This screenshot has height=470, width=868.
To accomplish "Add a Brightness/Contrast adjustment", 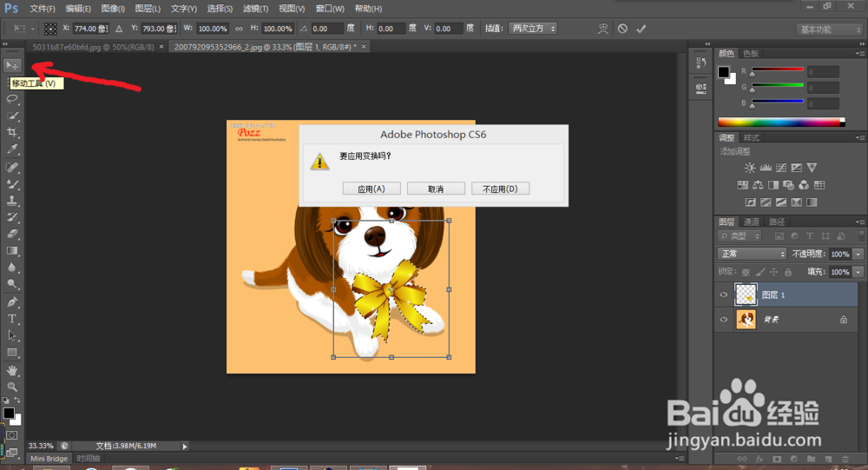I will 750,168.
